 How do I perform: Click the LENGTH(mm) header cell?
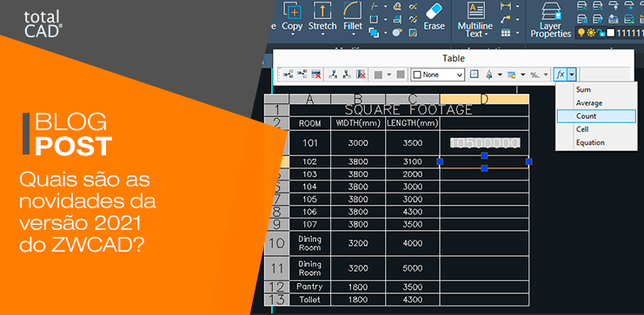pos(412,123)
